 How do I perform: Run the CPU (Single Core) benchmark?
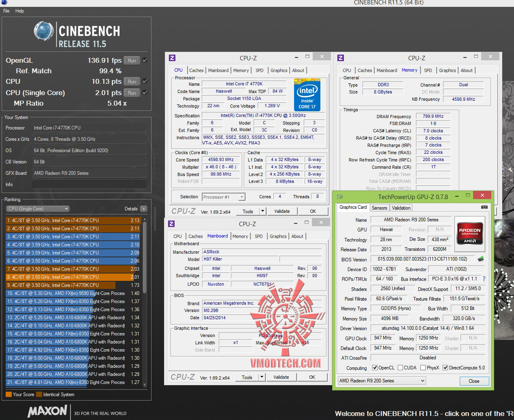132,93
